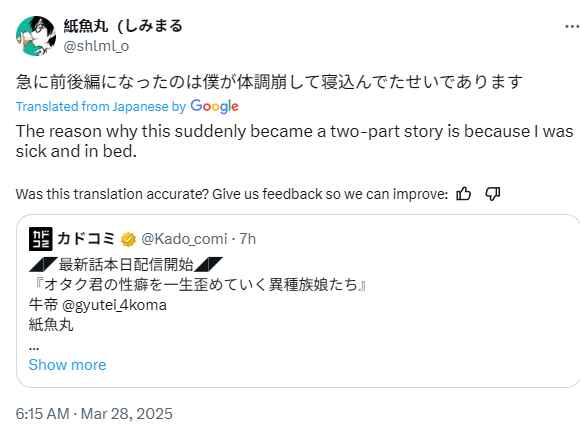Open the @Kado_comi handle in quoted tweet

click(x=184, y=239)
